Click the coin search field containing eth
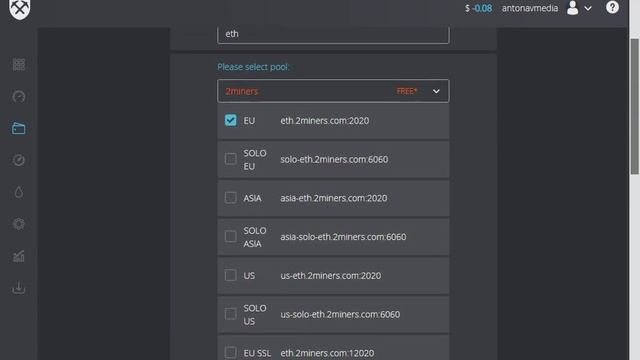 click(x=333, y=34)
